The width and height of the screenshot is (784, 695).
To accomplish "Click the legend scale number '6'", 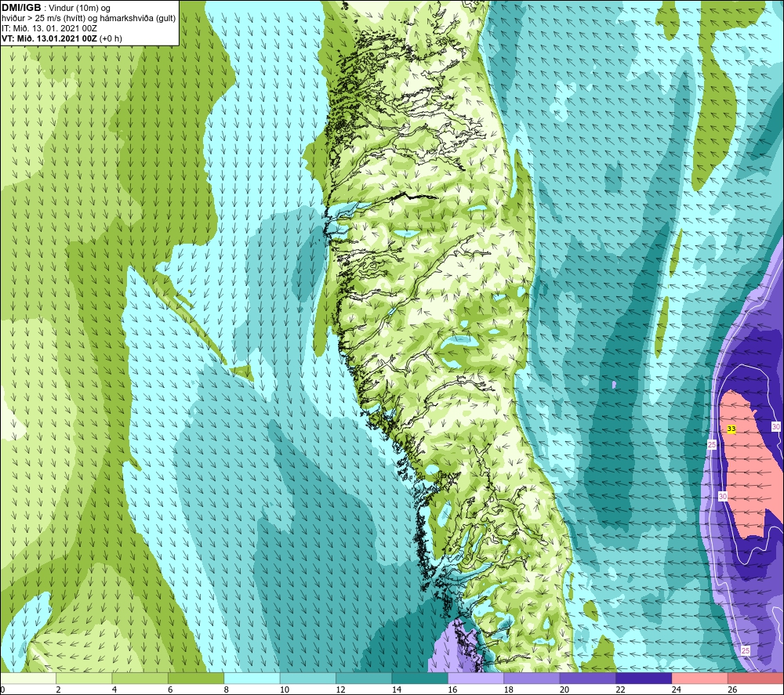I will 170,690.
